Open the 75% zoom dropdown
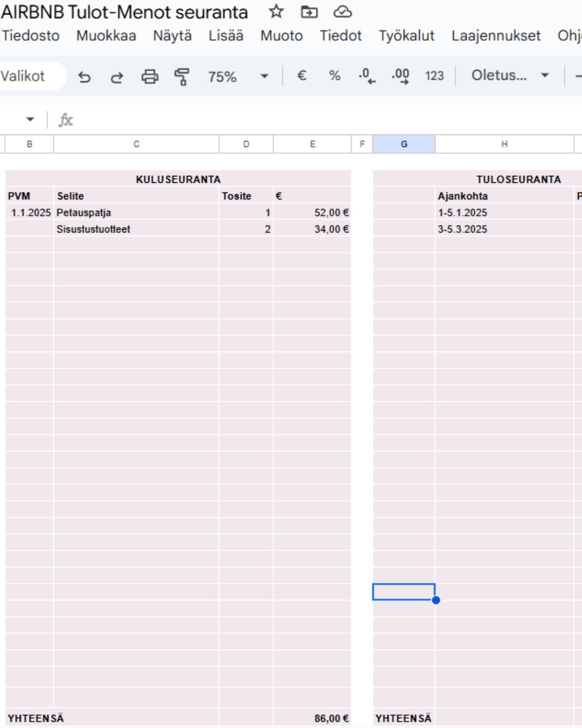The height and width of the screenshot is (728, 582). pos(238,77)
